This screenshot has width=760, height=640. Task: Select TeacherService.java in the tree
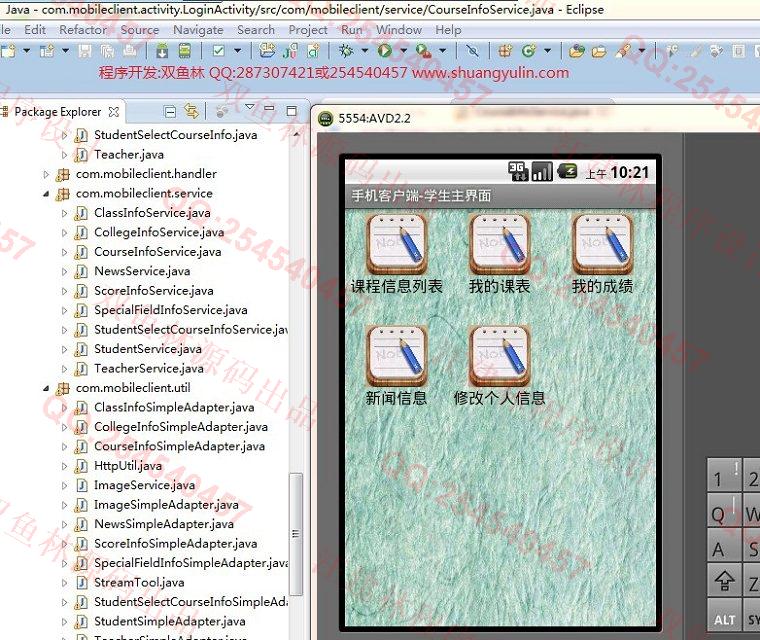point(149,368)
